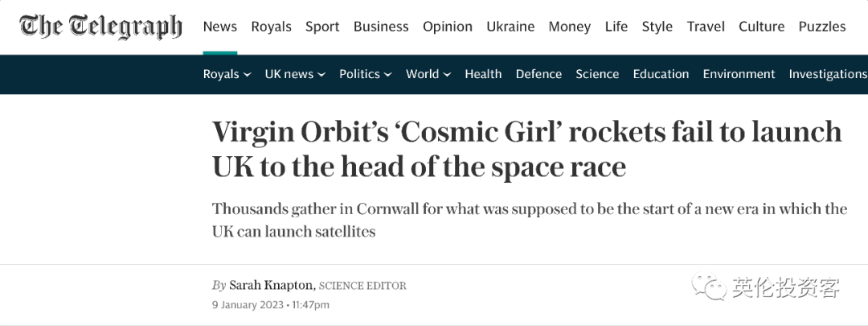
Task: Select Health in the secondary nav bar
Action: pos(483,74)
